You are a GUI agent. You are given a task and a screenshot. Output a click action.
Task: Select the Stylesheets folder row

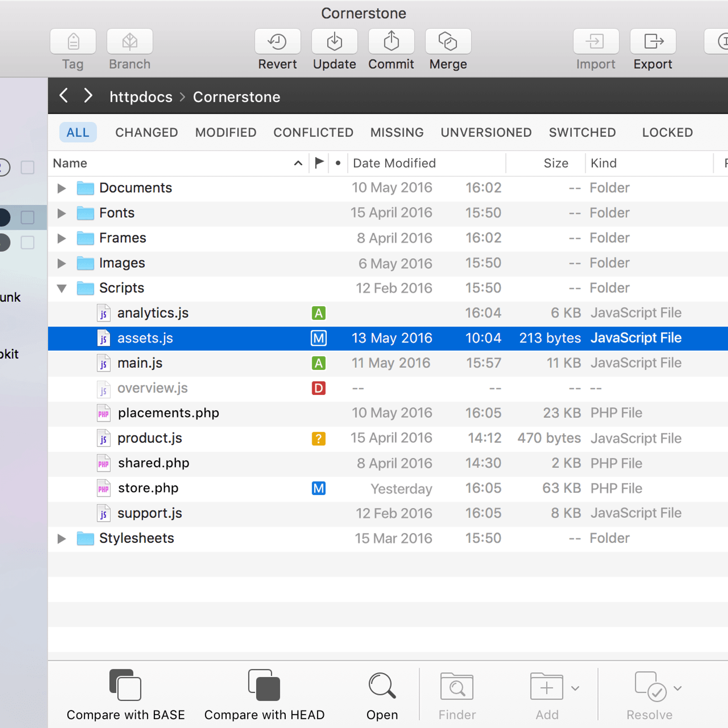pyautogui.click(x=388, y=538)
